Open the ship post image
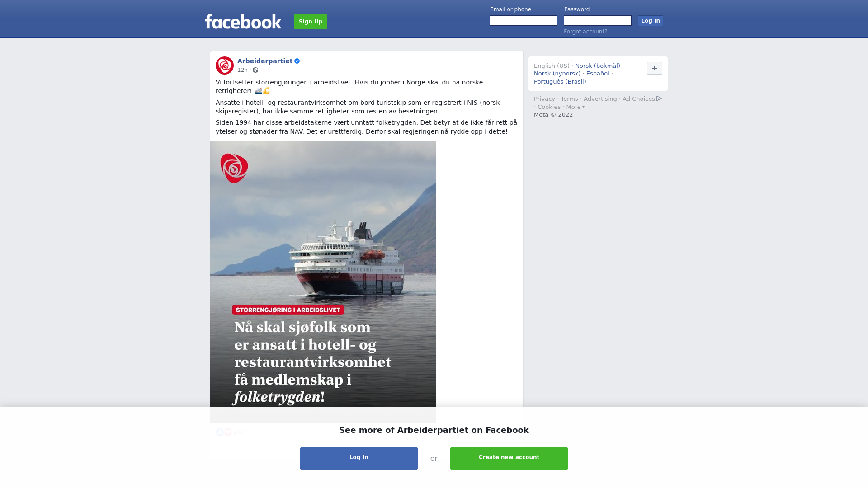The image size is (868, 488). point(323,282)
